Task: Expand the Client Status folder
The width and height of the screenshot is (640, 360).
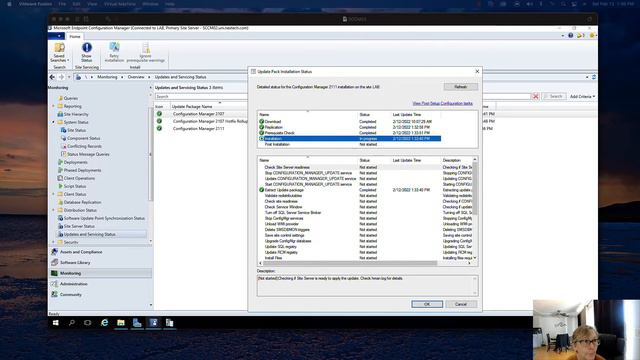Action: point(53,194)
